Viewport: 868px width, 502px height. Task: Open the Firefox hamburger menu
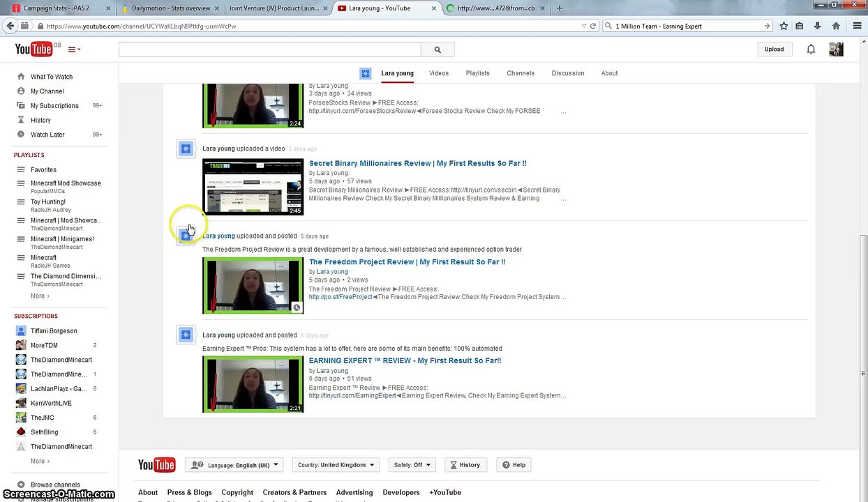[x=858, y=26]
